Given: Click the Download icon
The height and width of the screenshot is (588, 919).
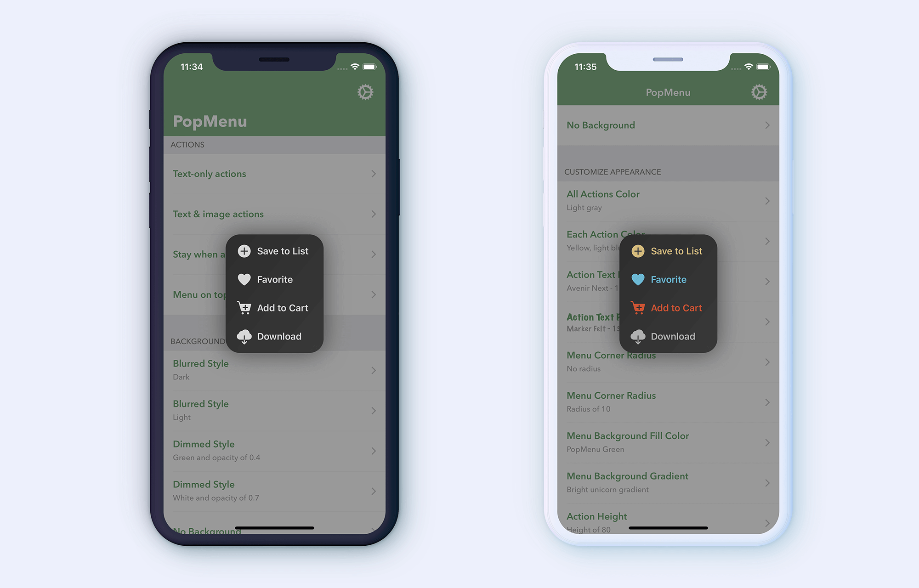Looking at the screenshot, I should (244, 336).
